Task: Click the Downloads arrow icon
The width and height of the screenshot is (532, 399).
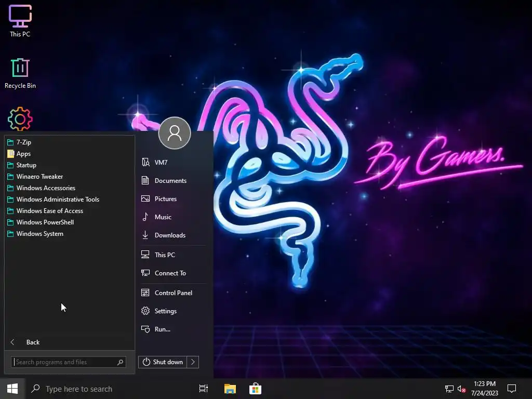Action: pos(145,235)
